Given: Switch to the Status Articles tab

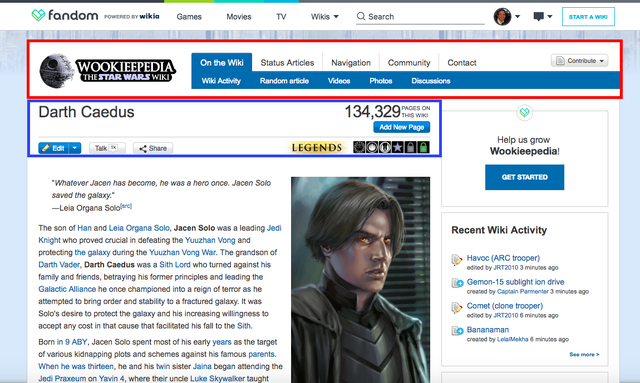Looking at the screenshot, I should click(x=287, y=63).
